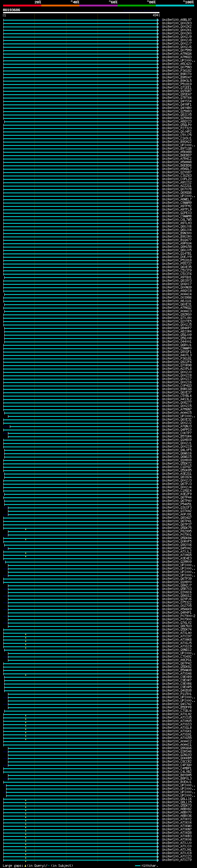Open hit UniRef100_P07900-2
This screenshot has width=197, height=868.
click(x=179, y=616)
